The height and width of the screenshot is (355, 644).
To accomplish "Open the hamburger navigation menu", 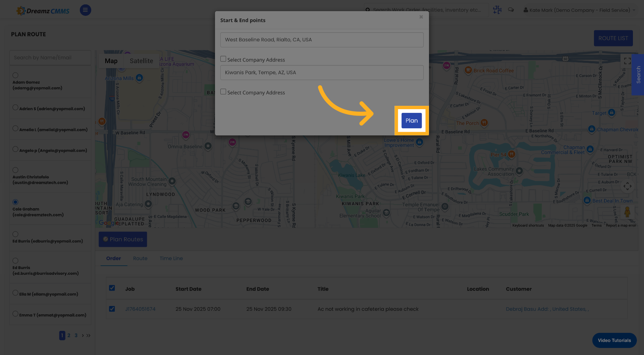I will click(x=85, y=10).
